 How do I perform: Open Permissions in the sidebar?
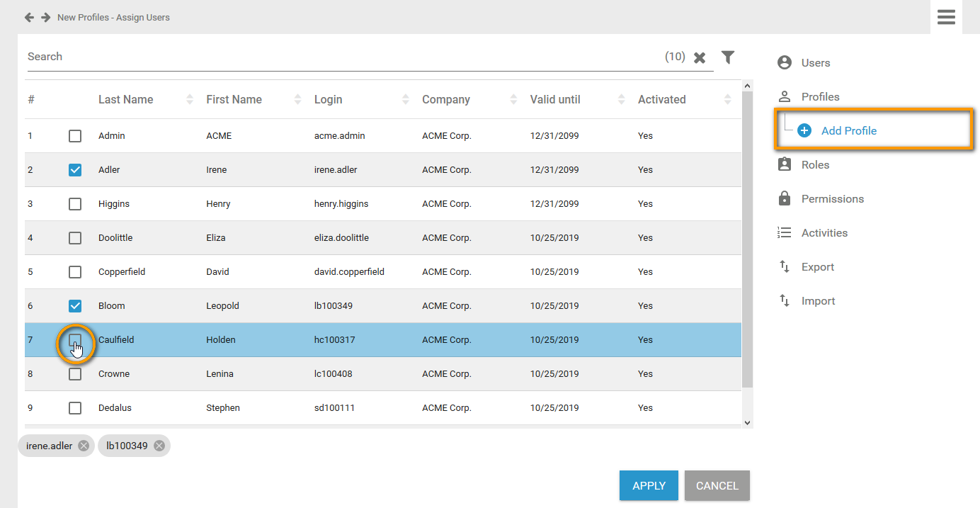coord(832,198)
